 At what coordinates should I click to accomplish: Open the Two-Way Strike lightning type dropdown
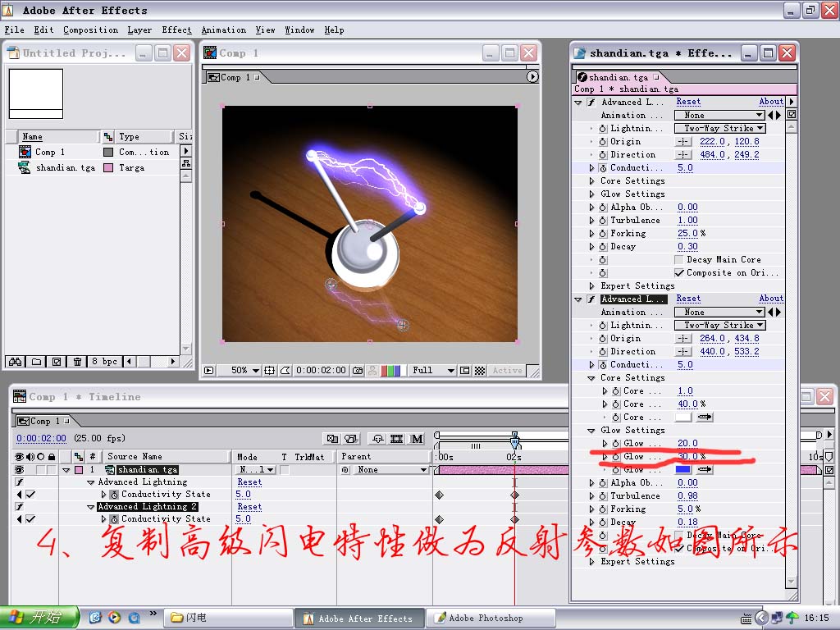pos(719,128)
